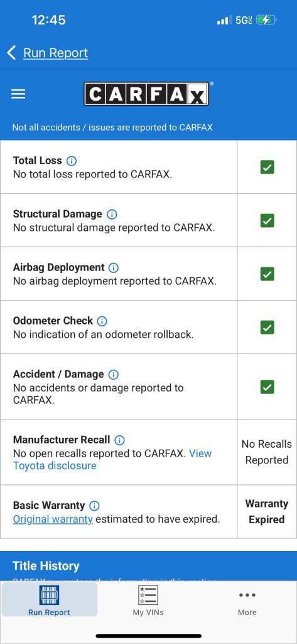Viewport: 297px width, 644px height.
Task: Click the green checkmark for Total Loss
Action: coord(267,167)
